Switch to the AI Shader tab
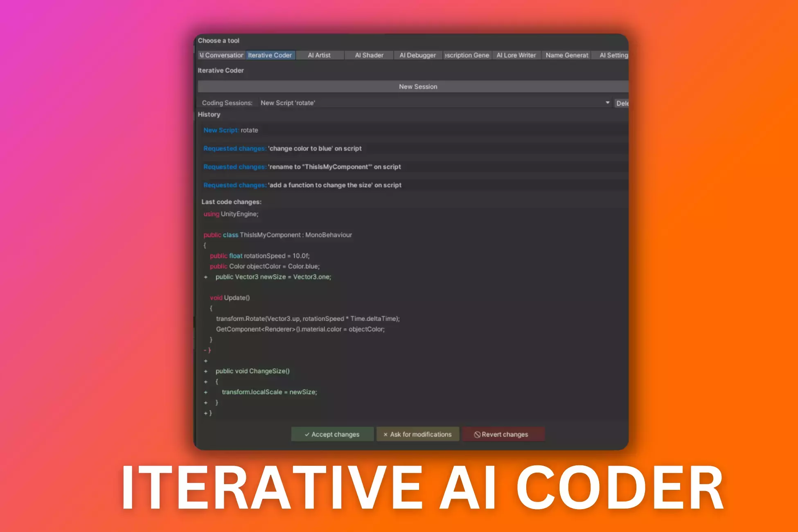This screenshot has height=532, width=798. (369, 55)
